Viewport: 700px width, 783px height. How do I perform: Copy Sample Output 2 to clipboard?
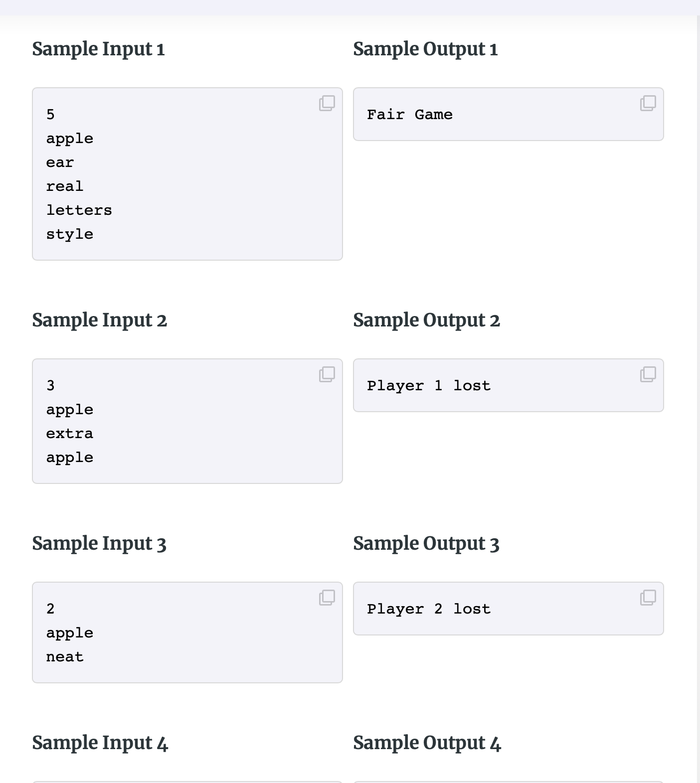pyautogui.click(x=648, y=374)
